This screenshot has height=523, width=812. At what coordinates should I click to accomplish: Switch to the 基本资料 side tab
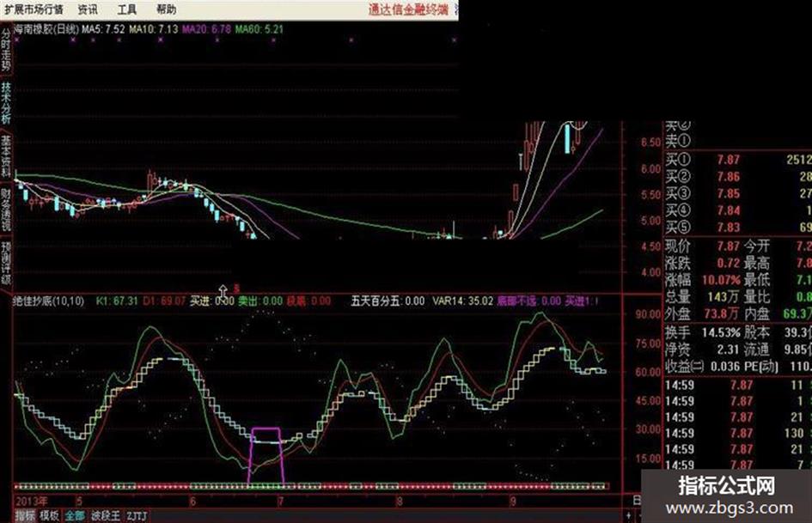6,155
